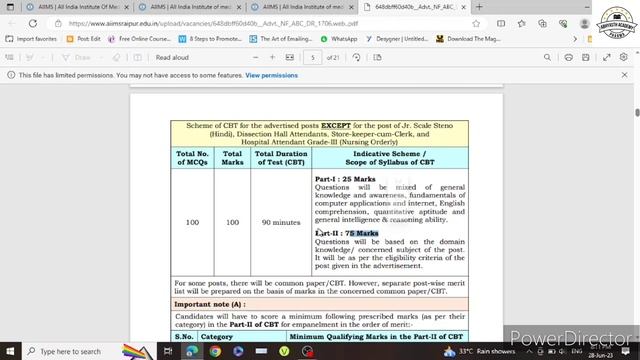Screen dimensions: 640x360
Task: Click the aiimsraipur.edu.in address bar
Action: [213, 24]
